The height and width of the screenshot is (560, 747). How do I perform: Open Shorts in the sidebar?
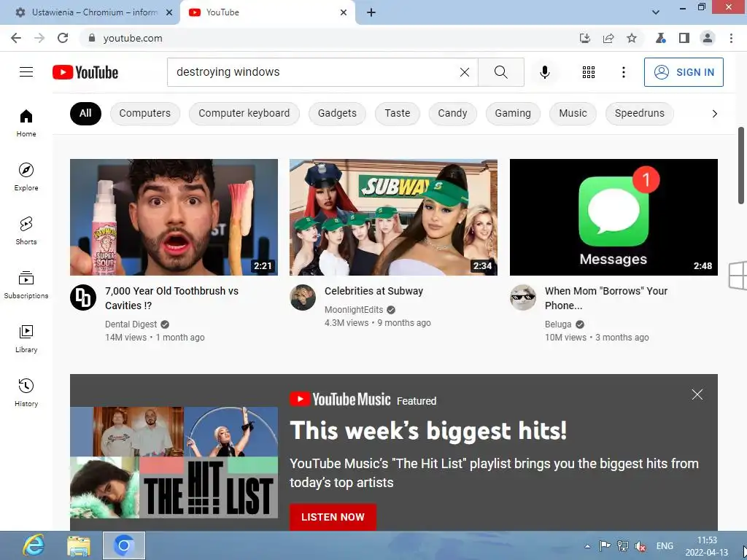pos(26,230)
